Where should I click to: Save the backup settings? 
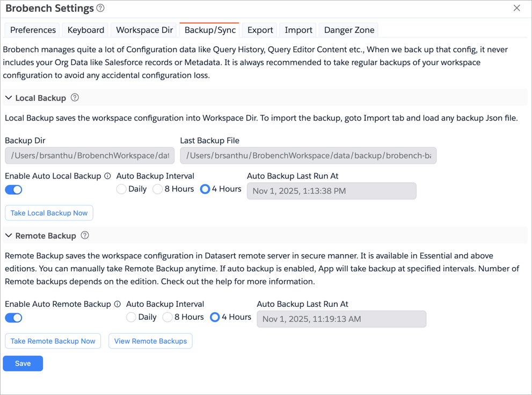(23, 363)
